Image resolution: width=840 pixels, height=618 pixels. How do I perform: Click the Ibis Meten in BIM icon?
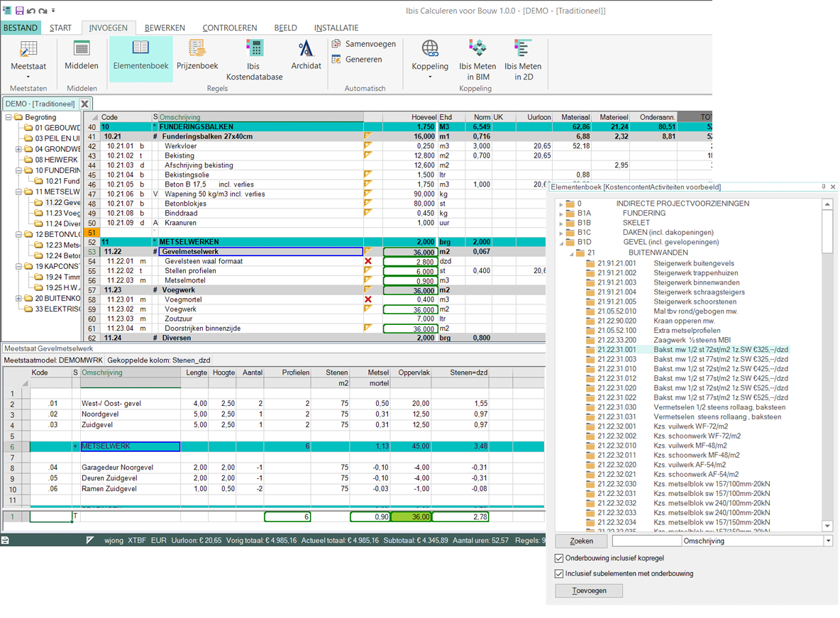pyautogui.click(x=477, y=57)
